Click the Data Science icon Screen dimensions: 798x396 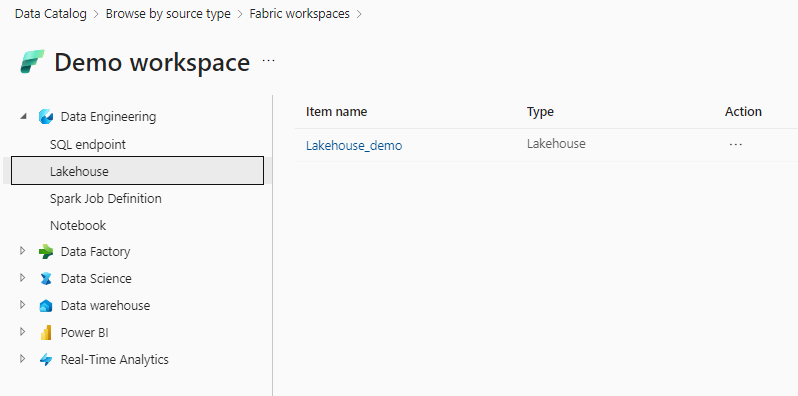pos(46,279)
